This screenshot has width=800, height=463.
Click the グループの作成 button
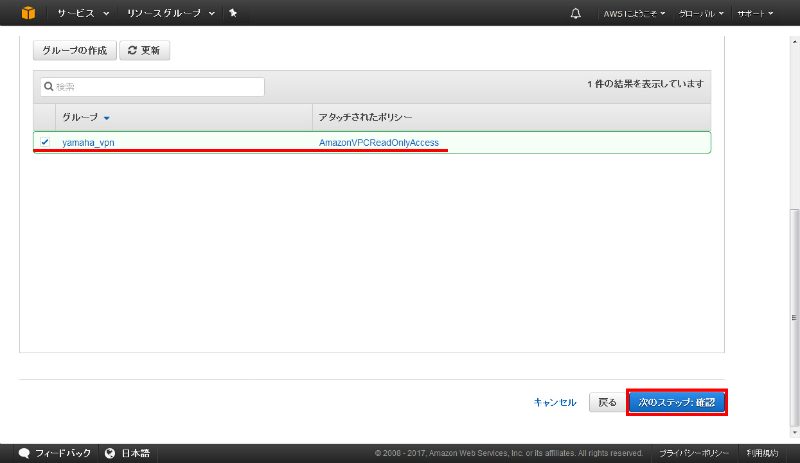point(74,51)
